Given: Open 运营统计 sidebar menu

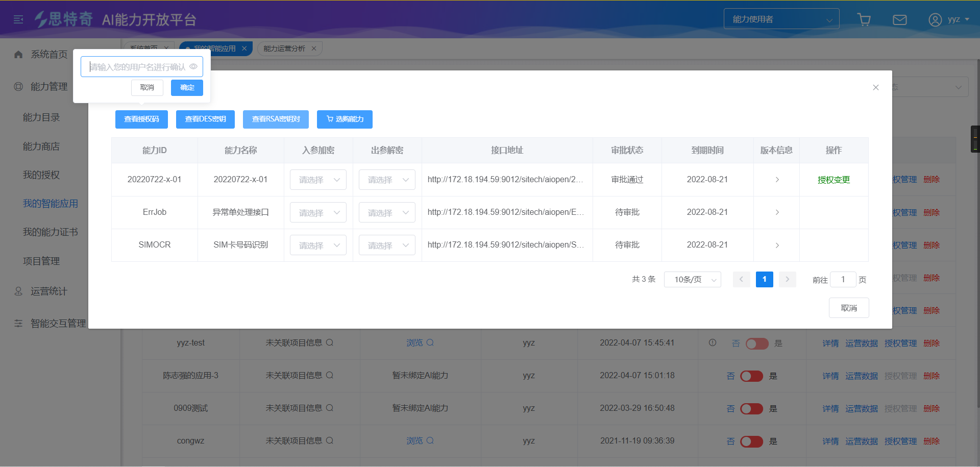Looking at the screenshot, I should coord(49,291).
